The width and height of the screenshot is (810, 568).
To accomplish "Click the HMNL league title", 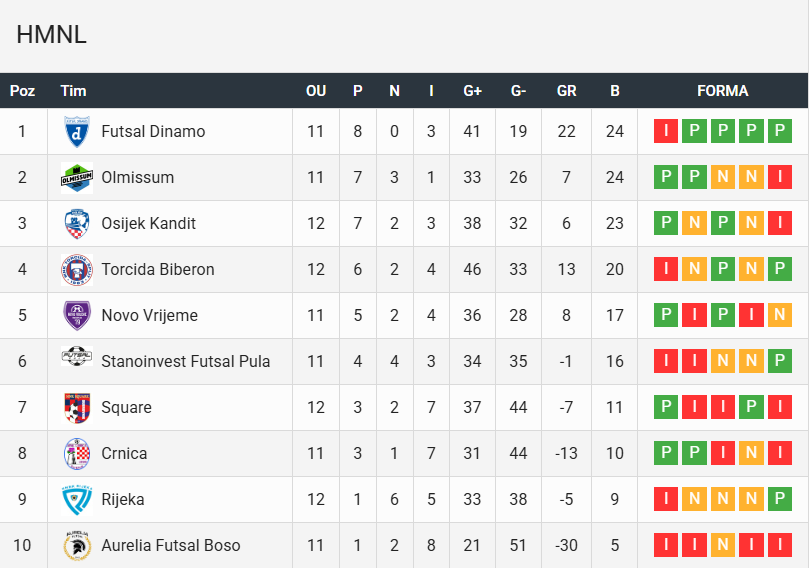I will pyautogui.click(x=51, y=35).
